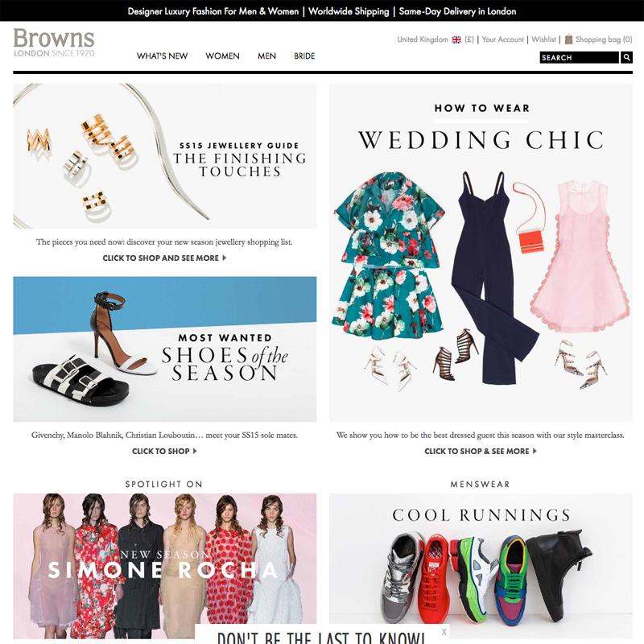The image size is (644, 644).
Task: Open the Wedding Chic feature image
Action: tap(481, 253)
